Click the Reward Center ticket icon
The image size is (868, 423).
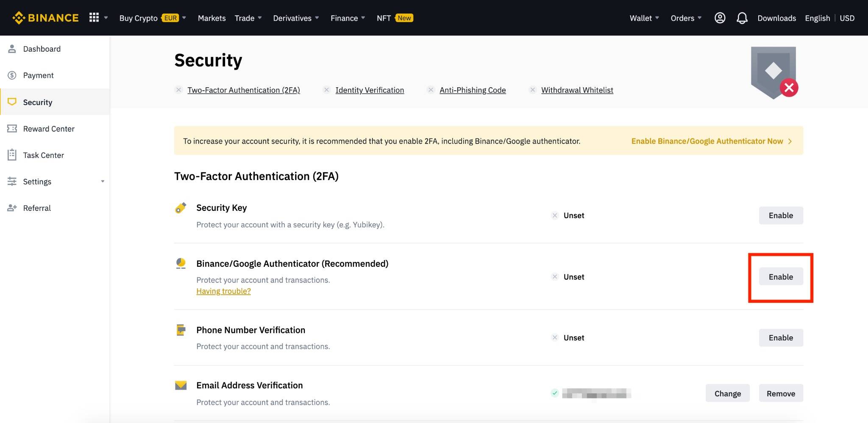point(12,129)
